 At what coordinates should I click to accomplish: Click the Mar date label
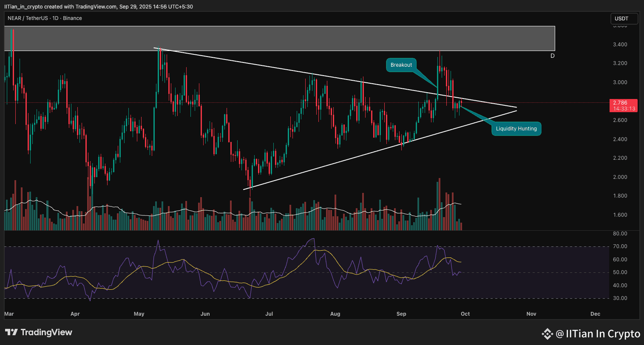9,314
